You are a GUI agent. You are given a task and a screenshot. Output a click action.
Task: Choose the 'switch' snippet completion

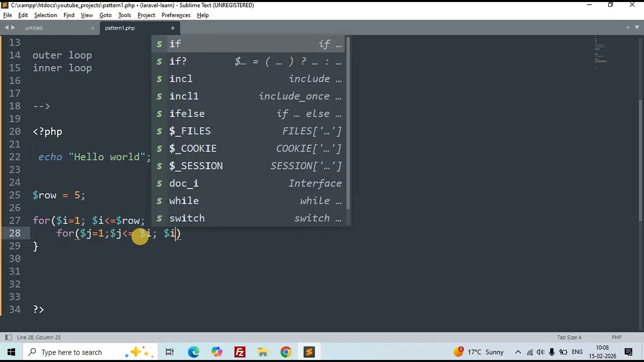tap(249, 218)
